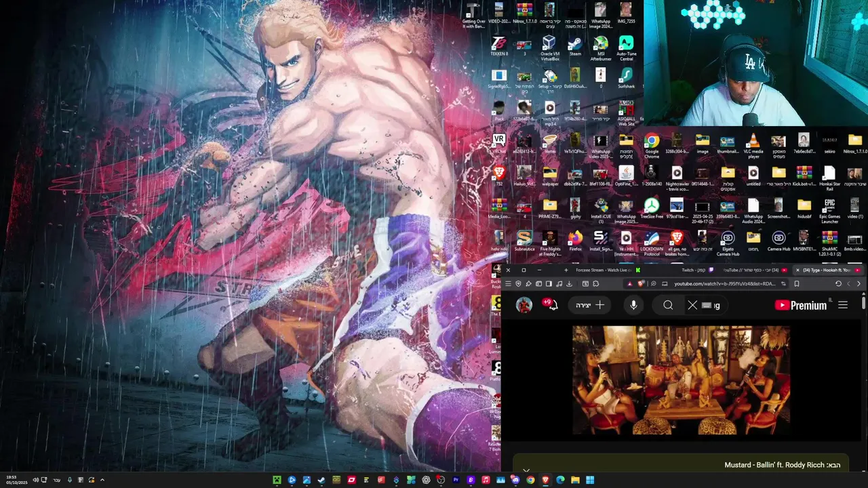This screenshot has width=868, height=488.
Task: Open LOCKDOWN Protocol desktop shortcut
Action: click(652, 242)
